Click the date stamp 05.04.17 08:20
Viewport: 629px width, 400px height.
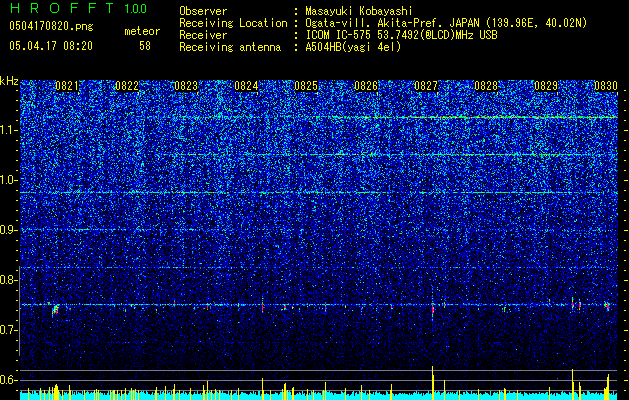tap(51, 46)
